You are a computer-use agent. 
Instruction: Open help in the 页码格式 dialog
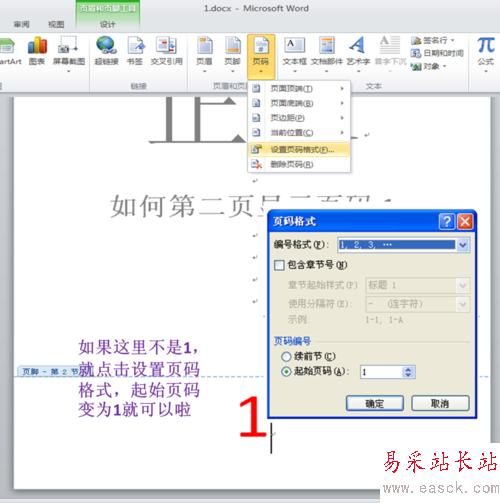[x=447, y=221]
